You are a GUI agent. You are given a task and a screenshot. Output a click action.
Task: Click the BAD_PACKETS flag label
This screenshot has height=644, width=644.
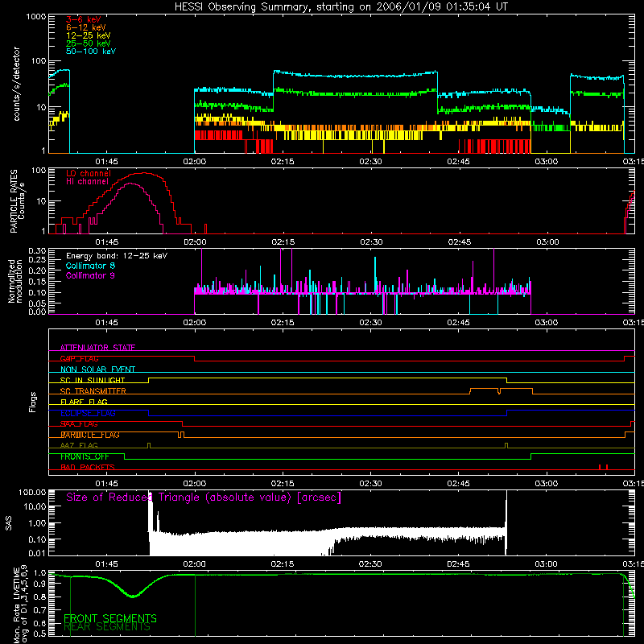tap(88, 468)
